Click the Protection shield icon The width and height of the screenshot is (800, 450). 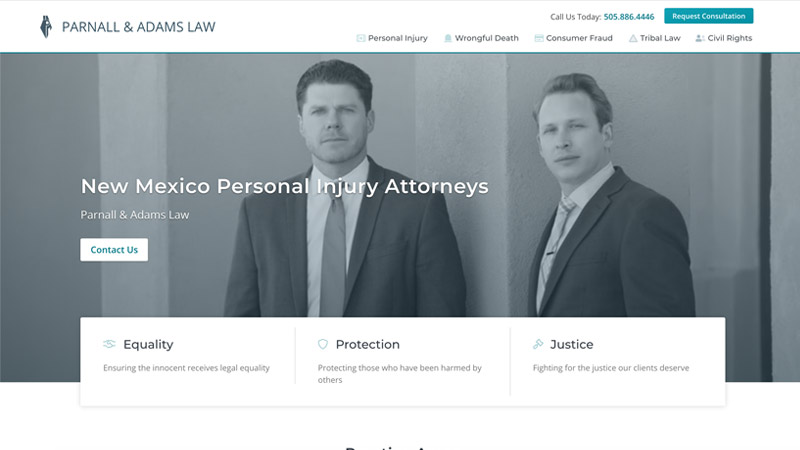323,344
